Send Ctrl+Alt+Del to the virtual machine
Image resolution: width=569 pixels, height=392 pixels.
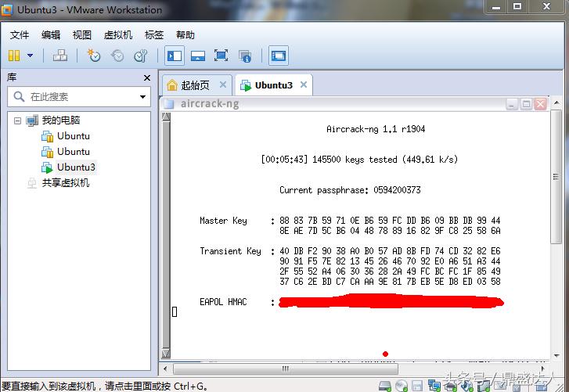point(60,56)
